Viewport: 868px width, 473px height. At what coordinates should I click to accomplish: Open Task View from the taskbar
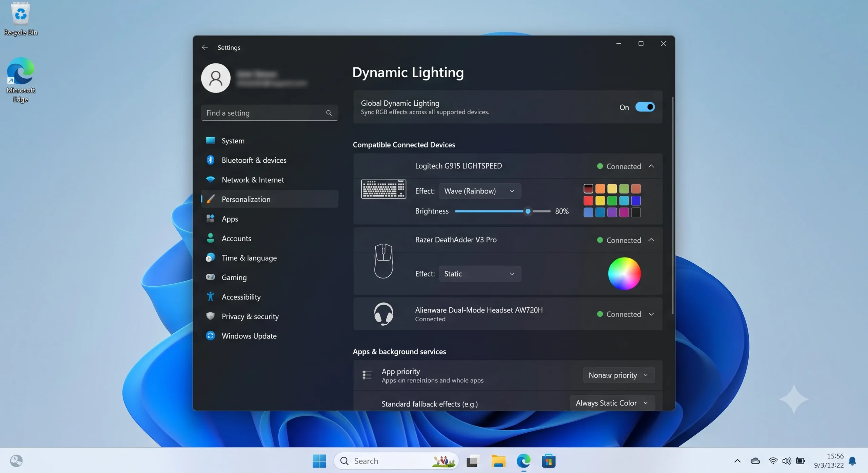tap(473, 461)
